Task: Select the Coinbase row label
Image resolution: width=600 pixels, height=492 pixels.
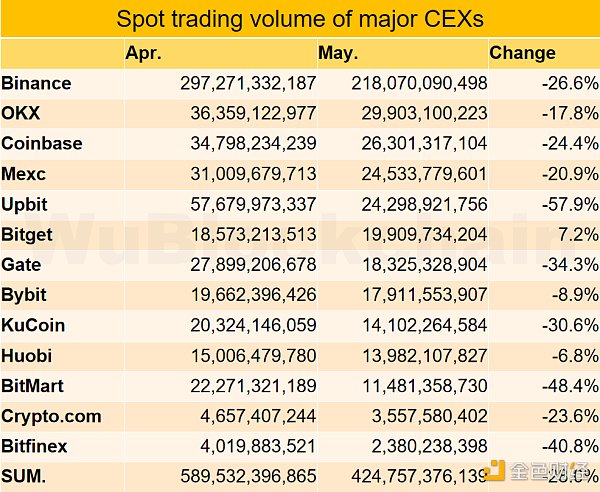Action: coord(42,143)
